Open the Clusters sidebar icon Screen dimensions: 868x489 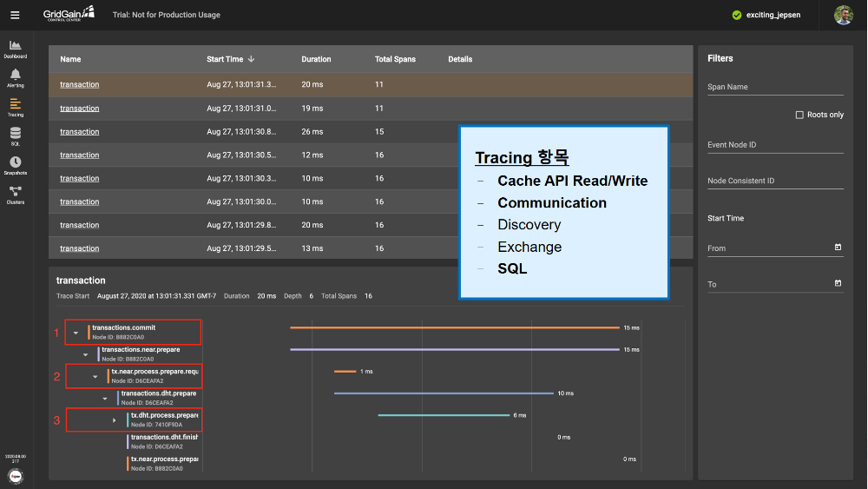[x=15, y=192]
